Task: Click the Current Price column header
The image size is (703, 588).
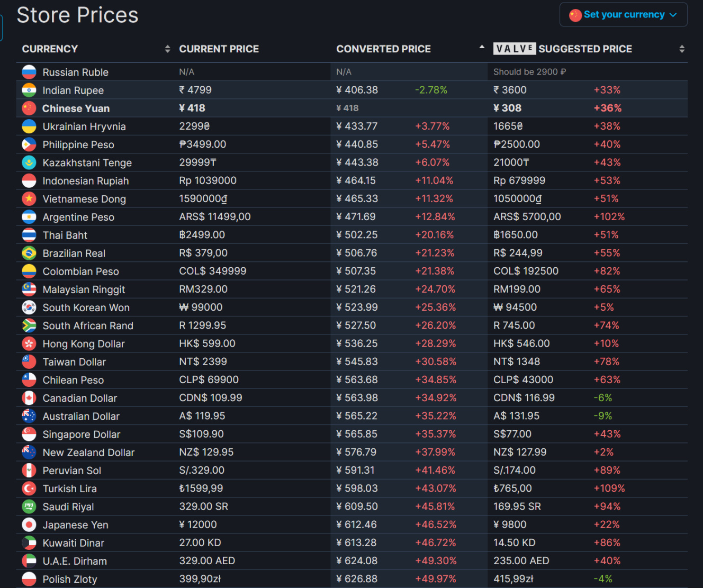Action: (x=219, y=49)
